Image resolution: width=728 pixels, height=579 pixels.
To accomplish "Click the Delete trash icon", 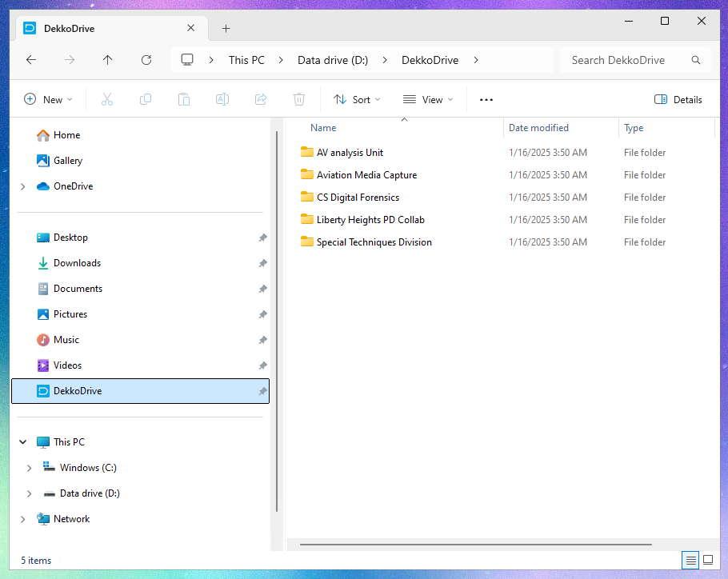I will pos(299,99).
